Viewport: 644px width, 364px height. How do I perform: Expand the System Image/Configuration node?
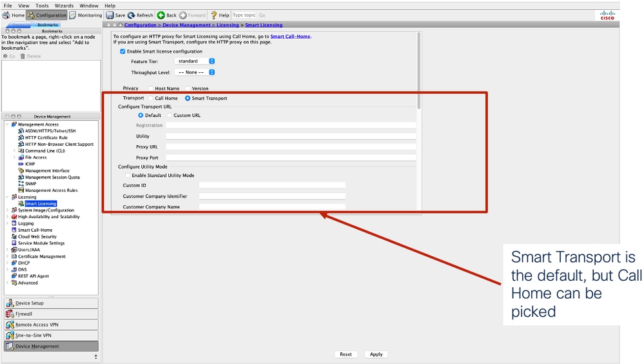(x=7, y=210)
